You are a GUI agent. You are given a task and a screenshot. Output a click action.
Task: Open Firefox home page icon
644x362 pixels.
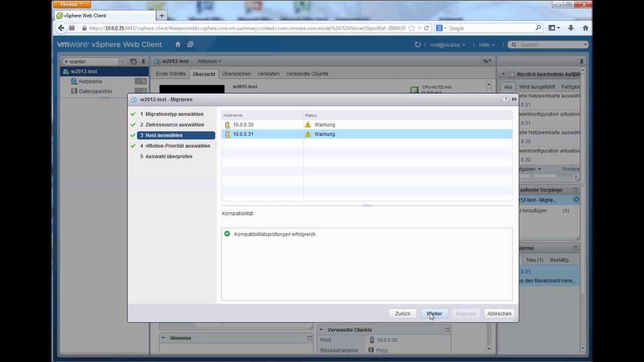pos(586,28)
